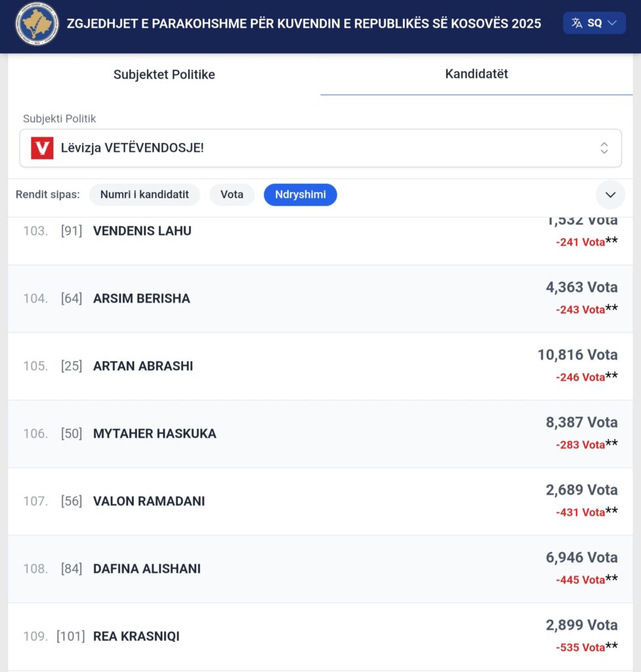
Task: Click the election commission logo emblem
Action: [x=37, y=24]
